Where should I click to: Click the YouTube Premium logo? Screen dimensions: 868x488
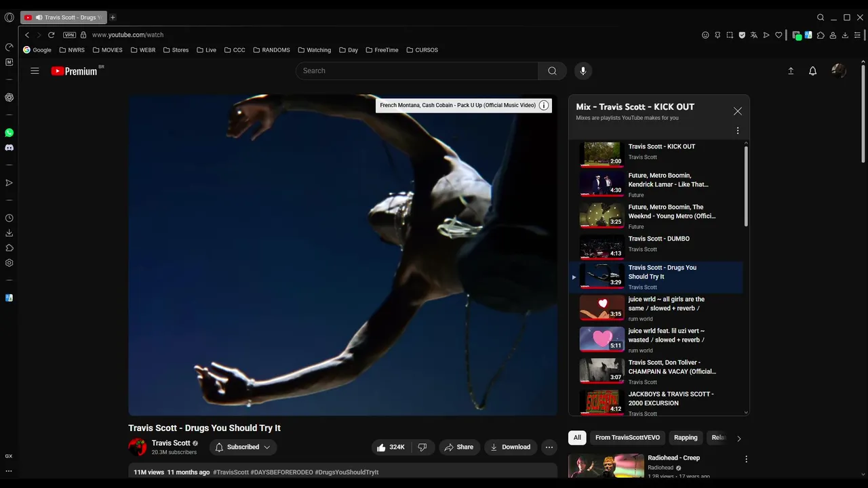pyautogui.click(x=75, y=71)
